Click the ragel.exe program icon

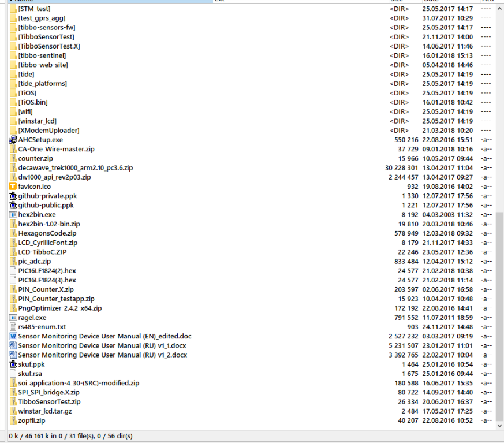[13, 318]
